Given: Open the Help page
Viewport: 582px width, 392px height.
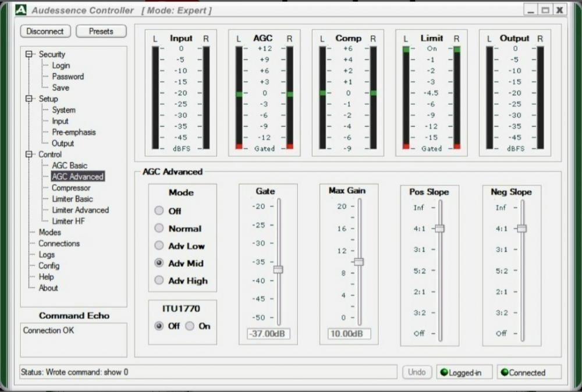Looking at the screenshot, I should click(x=47, y=277).
